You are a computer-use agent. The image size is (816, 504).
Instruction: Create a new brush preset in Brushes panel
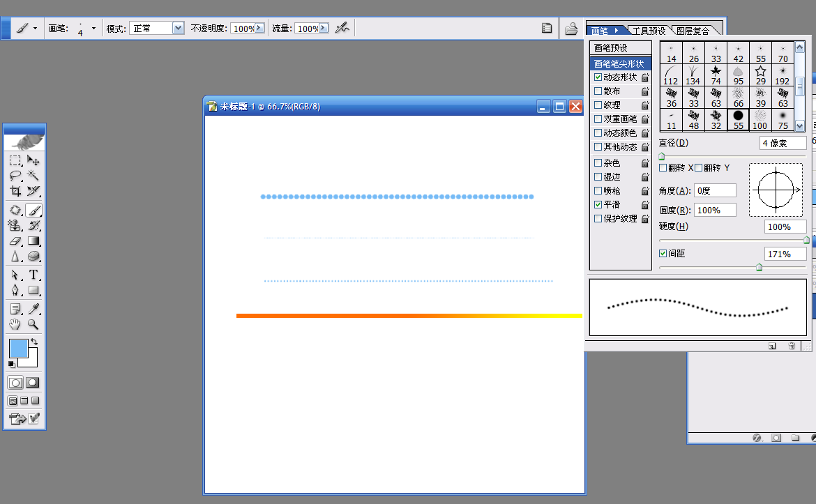pyautogui.click(x=772, y=346)
